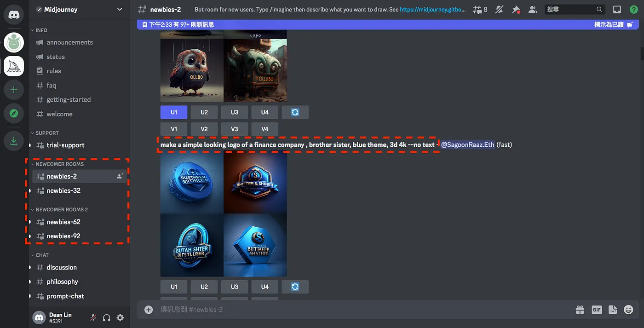The width and height of the screenshot is (644, 328).
Task: Click the refresh icon beside lower U4 button
Action: (x=295, y=287)
